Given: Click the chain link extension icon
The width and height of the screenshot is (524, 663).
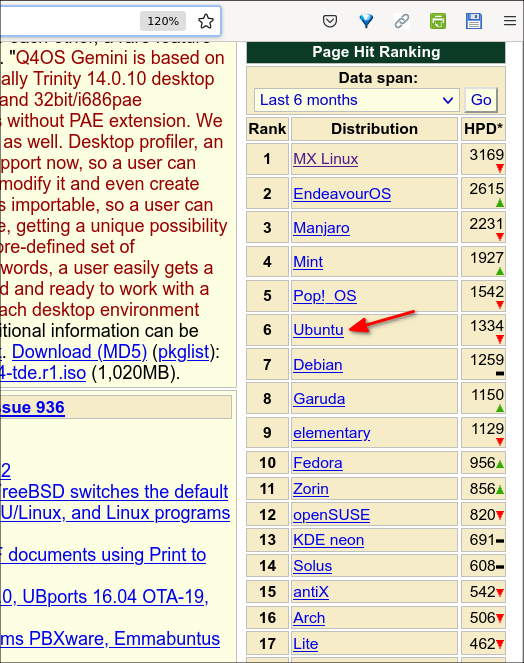Looking at the screenshot, I should coord(402,21).
